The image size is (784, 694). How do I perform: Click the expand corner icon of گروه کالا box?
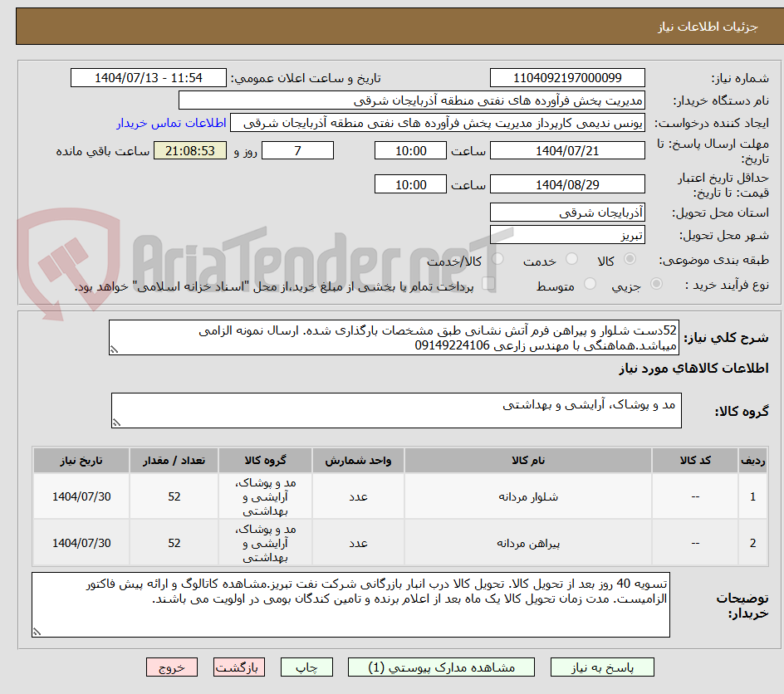pos(117,422)
